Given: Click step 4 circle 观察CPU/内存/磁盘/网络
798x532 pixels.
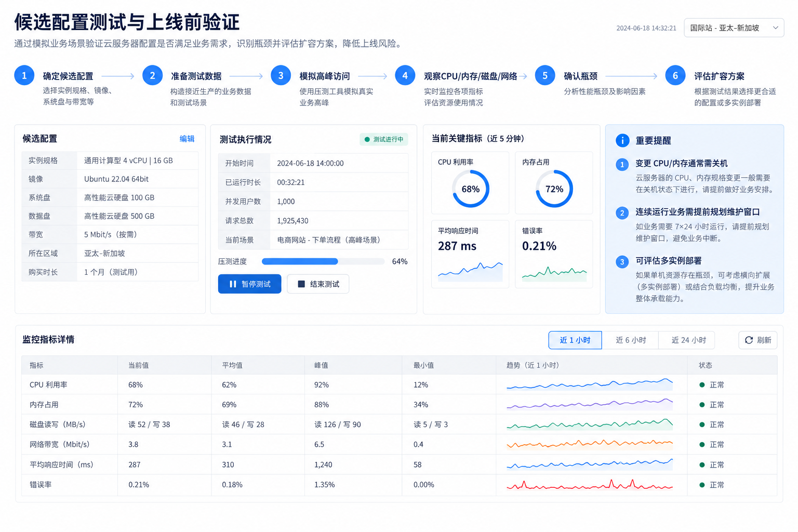Looking at the screenshot, I should click(x=405, y=75).
